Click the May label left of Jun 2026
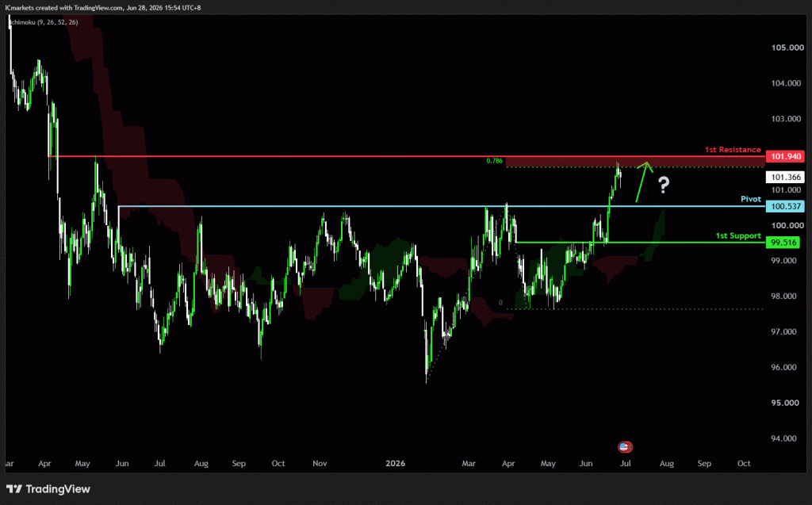812x505 pixels. (x=548, y=463)
